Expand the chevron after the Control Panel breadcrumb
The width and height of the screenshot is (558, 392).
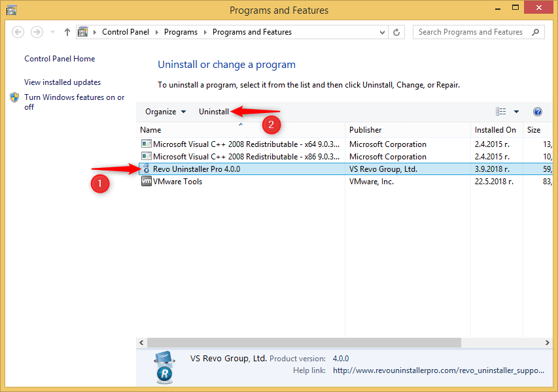click(156, 33)
